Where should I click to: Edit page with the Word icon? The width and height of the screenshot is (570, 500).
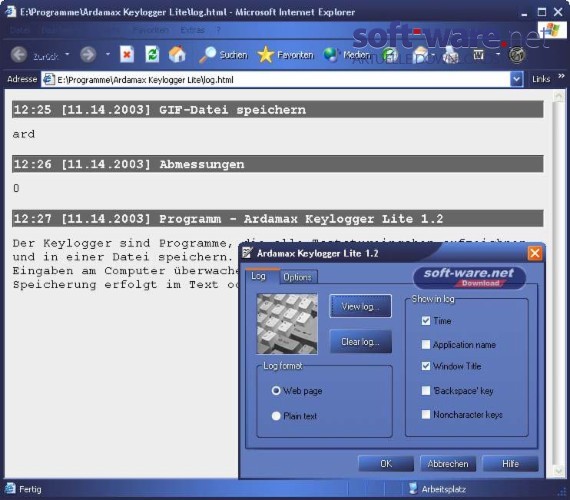tap(479, 55)
